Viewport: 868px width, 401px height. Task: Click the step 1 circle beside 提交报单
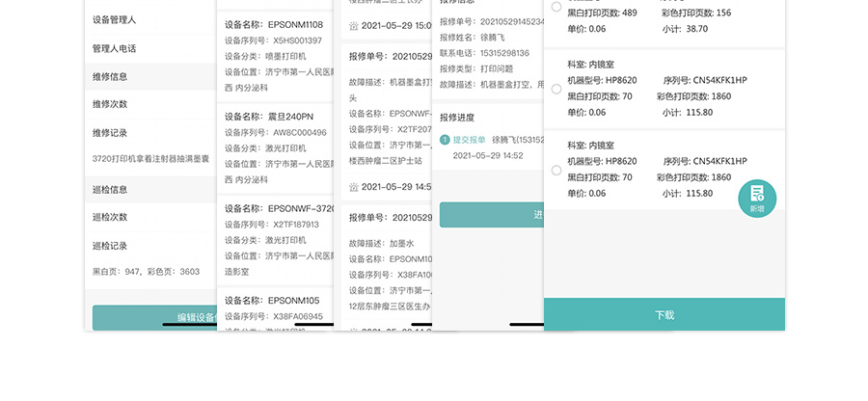coord(445,140)
